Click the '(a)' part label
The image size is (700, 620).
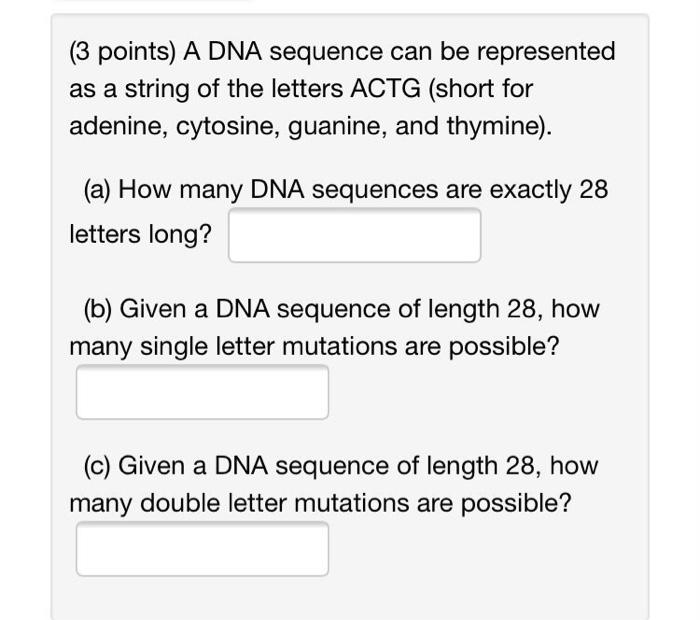tap(97, 190)
